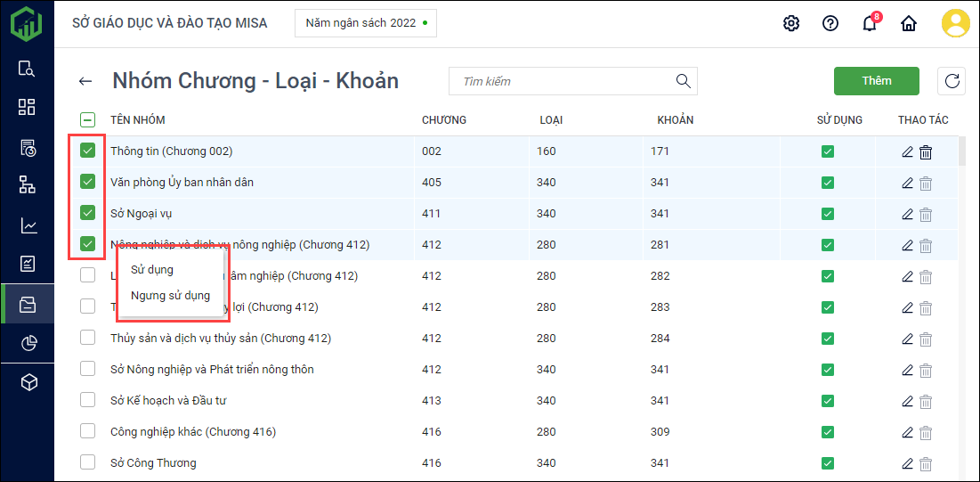Open the settings gear icon
This screenshot has height=482, width=980.
791,23
